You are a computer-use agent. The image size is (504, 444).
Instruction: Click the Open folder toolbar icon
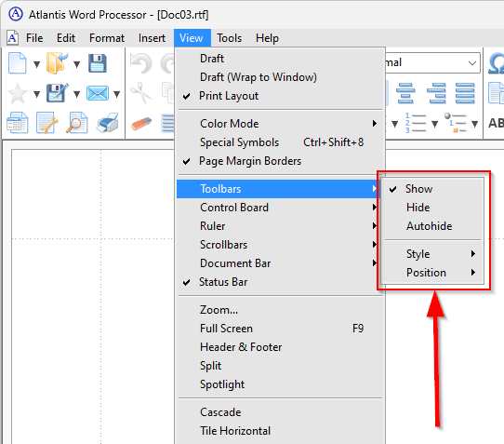point(58,63)
